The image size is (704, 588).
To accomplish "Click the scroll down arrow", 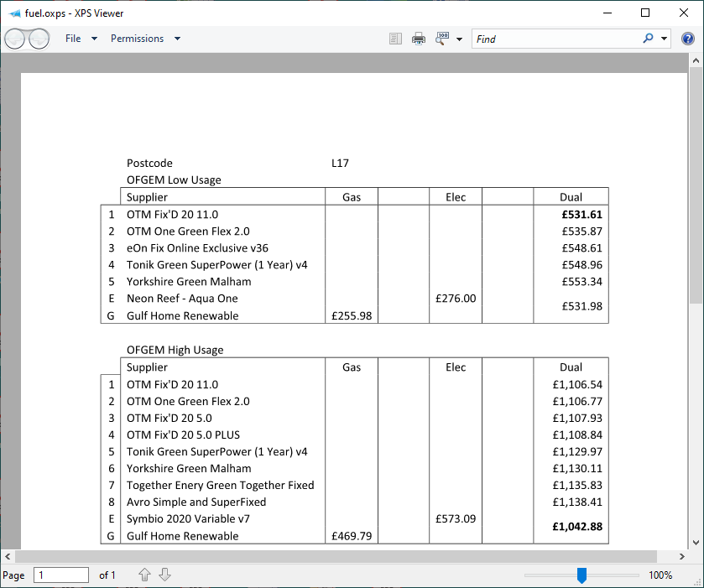I will click(696, 543).
